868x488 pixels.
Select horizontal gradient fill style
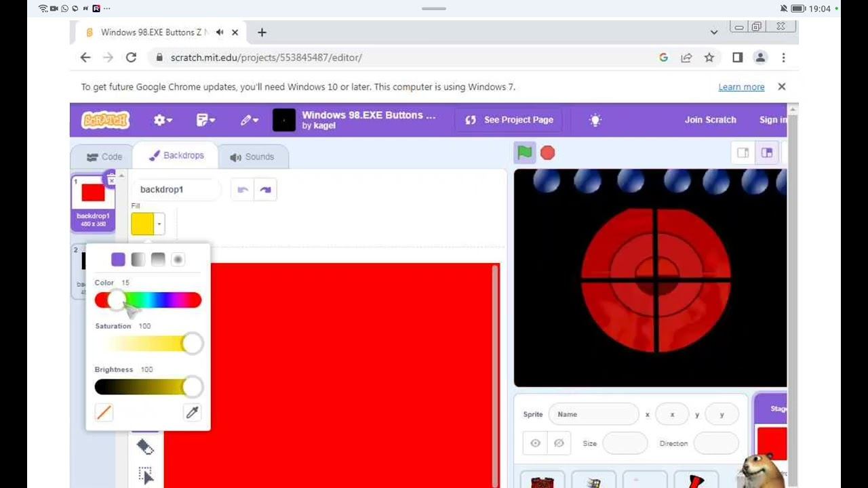pos(138,260)
